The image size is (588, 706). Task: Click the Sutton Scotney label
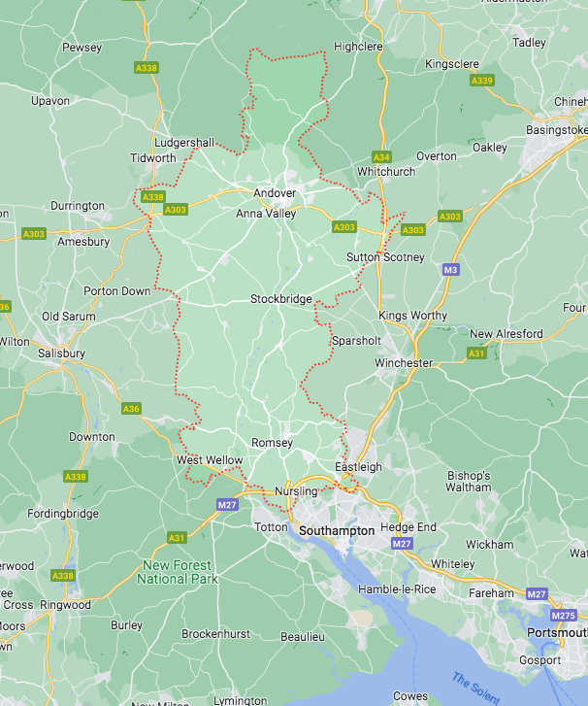point(385,257)
